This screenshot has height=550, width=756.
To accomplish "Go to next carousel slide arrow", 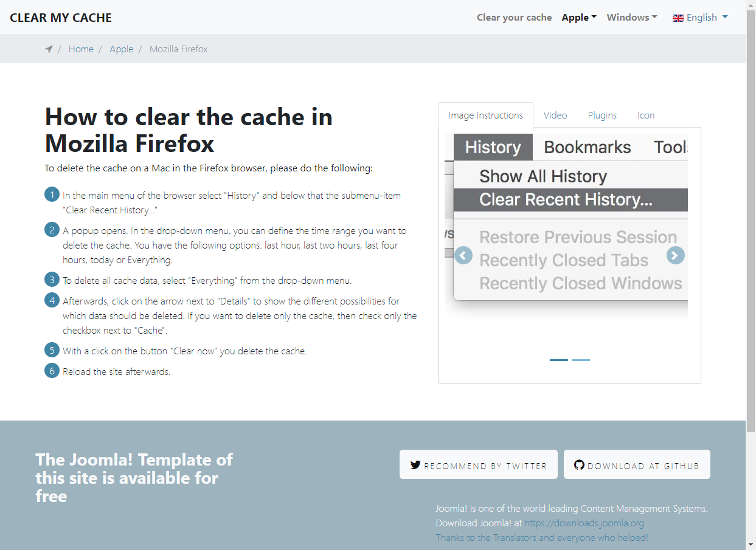I will 675,255.
